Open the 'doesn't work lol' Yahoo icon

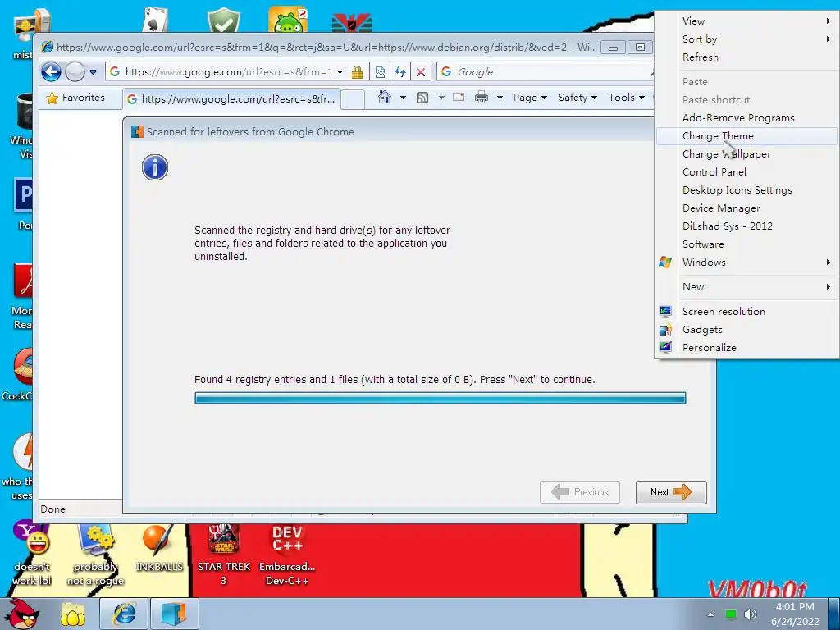pyautogui.click(x=32, y=553)
